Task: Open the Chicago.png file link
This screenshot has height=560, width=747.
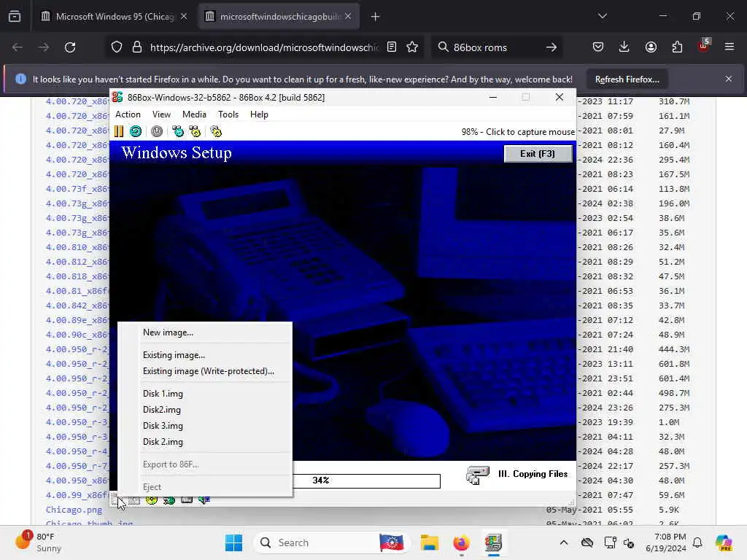Action: point(74,510)
